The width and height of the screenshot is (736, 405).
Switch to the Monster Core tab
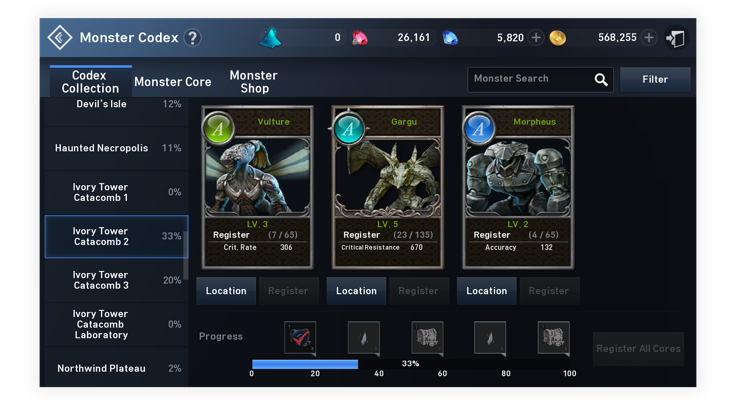[x=173, y=82]
